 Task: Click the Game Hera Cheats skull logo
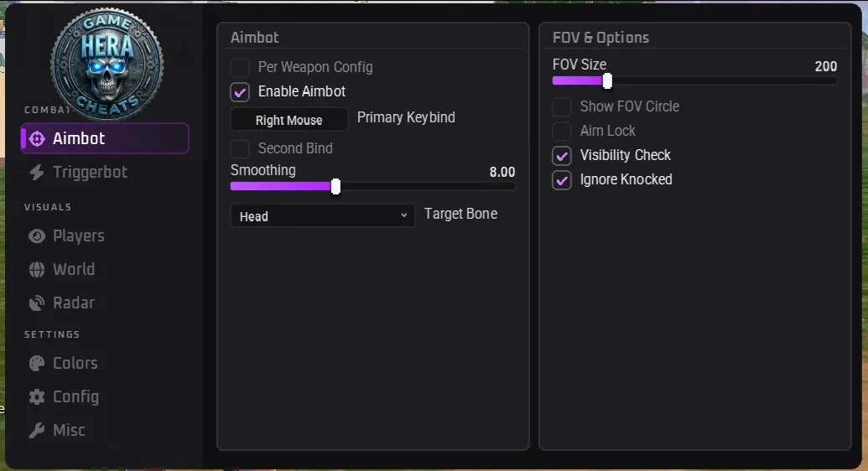(x=107, y=65)
